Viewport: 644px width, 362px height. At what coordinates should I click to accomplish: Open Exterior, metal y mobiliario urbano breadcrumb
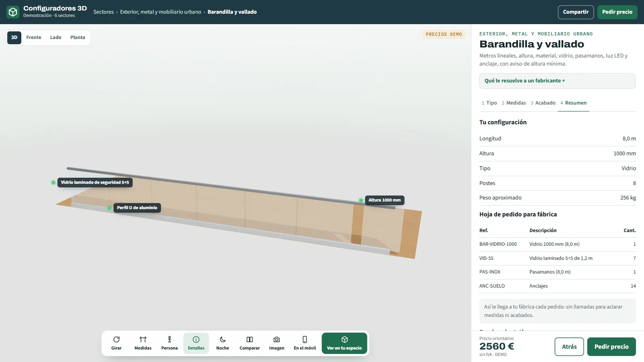[x=161, y=12]
